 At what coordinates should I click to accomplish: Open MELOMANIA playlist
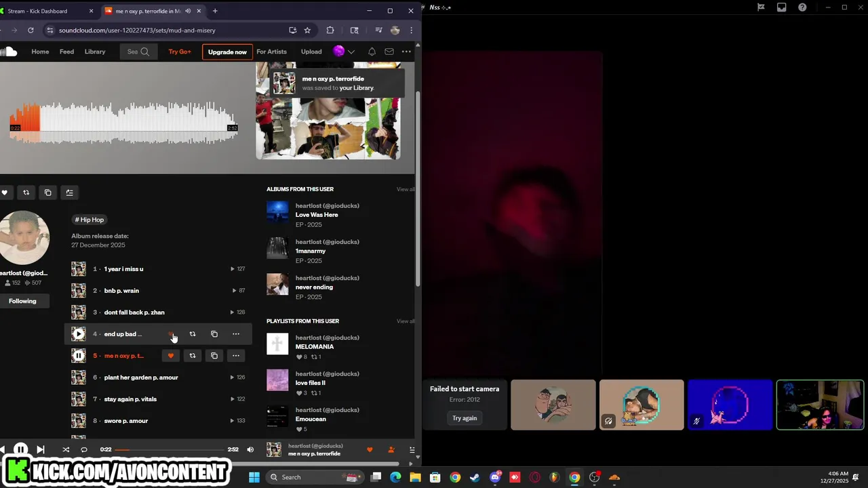(x=315, y=346)
